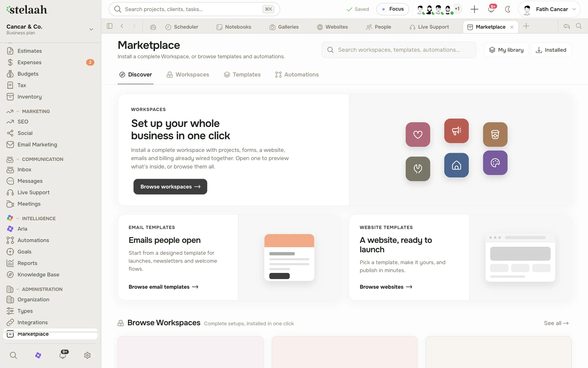Open Integrations in the sidebar
588x368 pixels.
pos(50,323)
